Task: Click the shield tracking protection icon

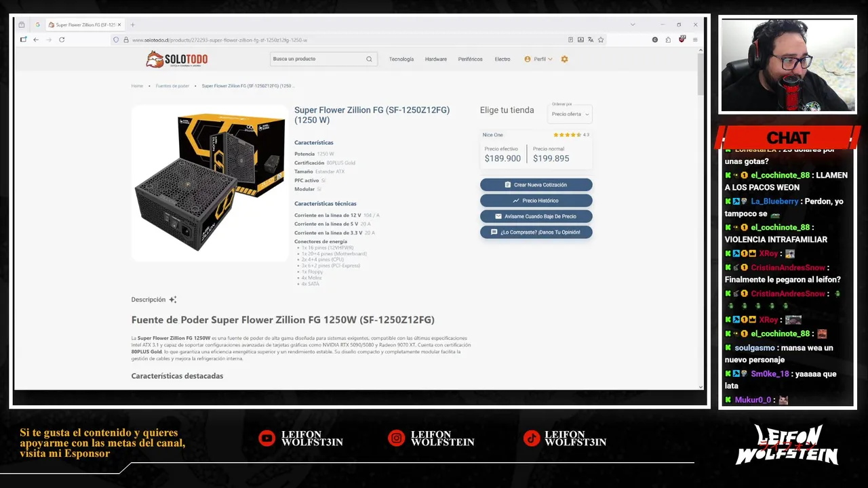Action: point(116,40)
